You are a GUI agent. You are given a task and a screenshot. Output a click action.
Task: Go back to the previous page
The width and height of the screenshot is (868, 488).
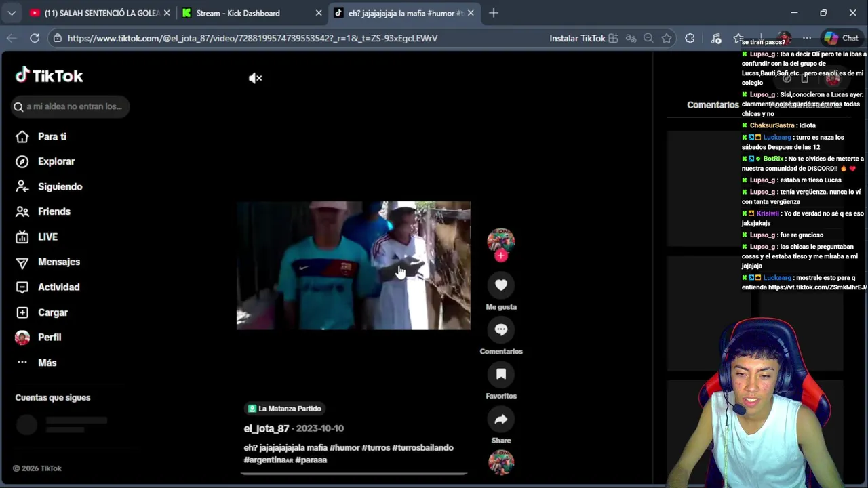point(12,38)
